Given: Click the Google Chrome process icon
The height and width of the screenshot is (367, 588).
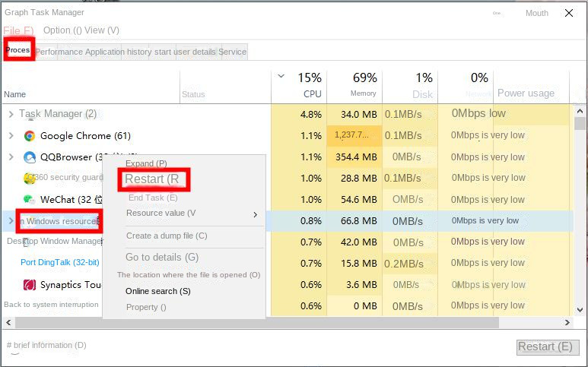Looking at the screenshot, I should [x=30, y=136].
